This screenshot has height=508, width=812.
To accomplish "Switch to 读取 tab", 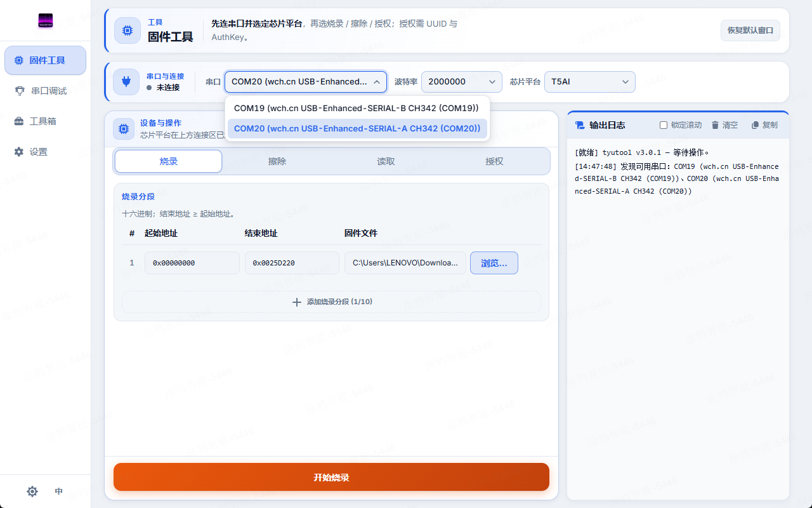I will (x=386, y=161).
